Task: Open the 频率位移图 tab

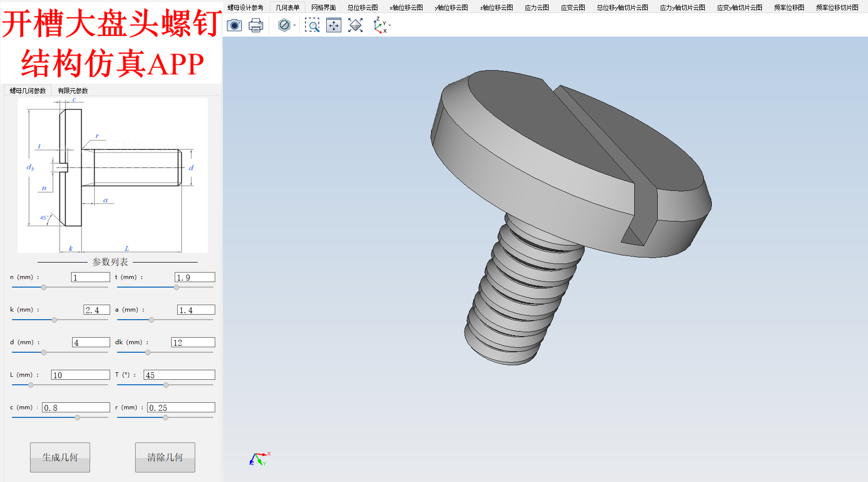Action: (x=789, y=8)
